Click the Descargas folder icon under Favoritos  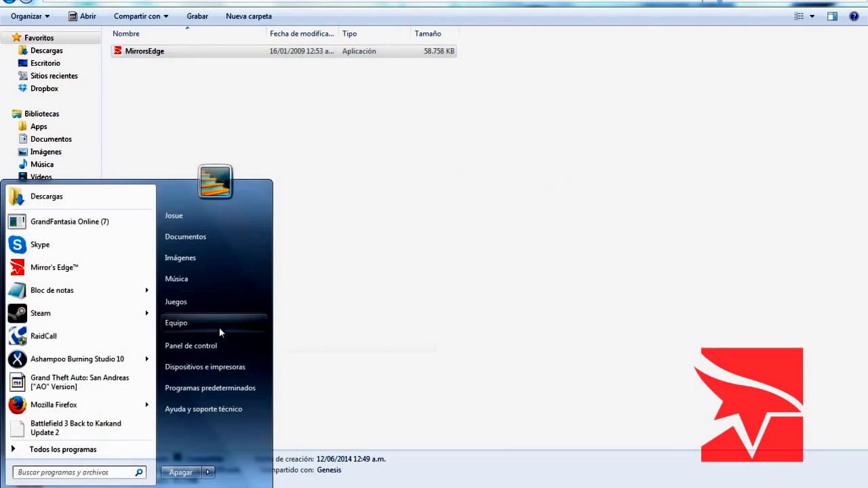23,51
